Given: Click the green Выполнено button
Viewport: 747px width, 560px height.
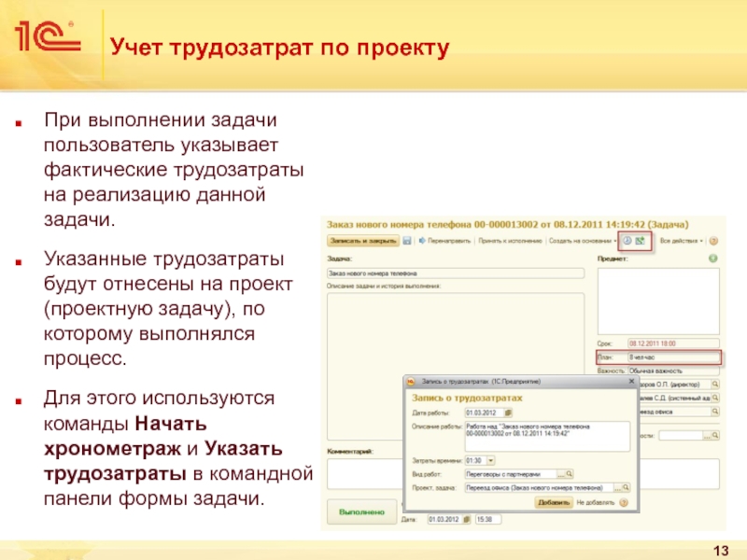Looking at the screenshot, I should [x=361, y=511].
